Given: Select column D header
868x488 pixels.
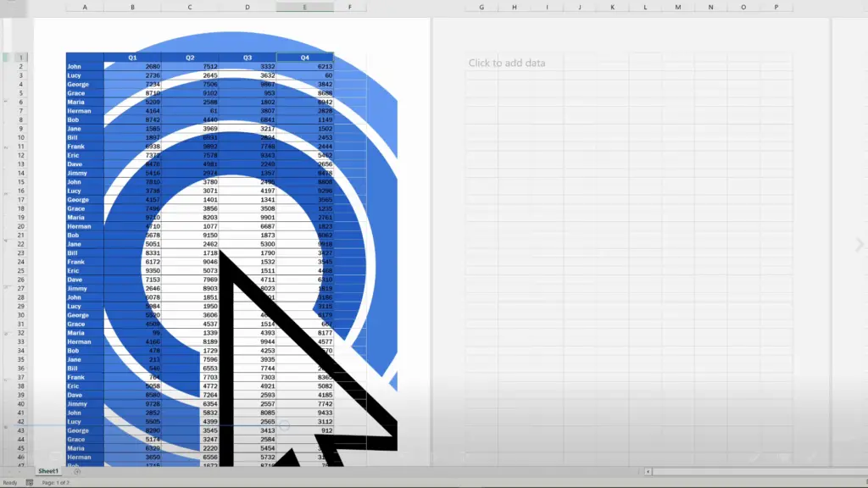Looking at the screenshot, I should pos(248,7).
